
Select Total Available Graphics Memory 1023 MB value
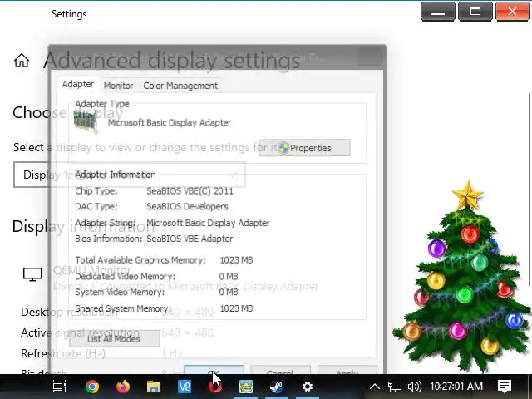click(x=236, y=260)
